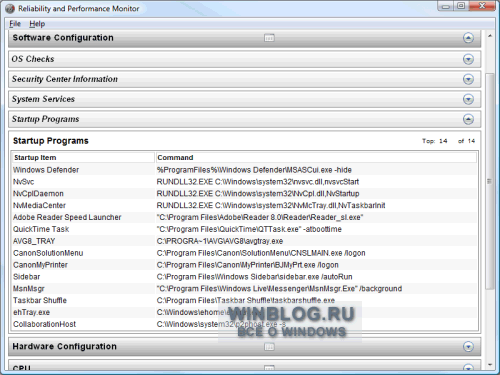500x375 pixels.
Task: Click the QTTask.exe -atboottime command cell
Action: 249,229
